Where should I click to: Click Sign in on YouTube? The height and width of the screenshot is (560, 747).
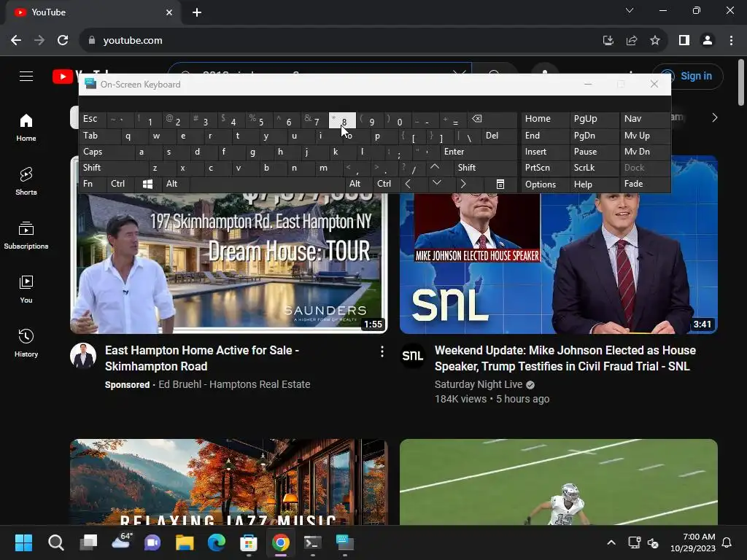[x=687, y=76]
